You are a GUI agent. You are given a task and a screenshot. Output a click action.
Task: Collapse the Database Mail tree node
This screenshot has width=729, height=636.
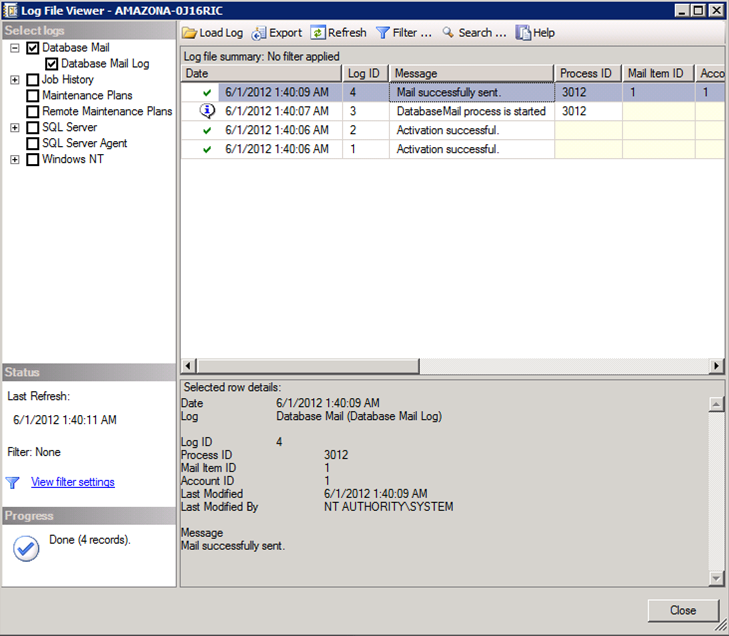[15, 48]
